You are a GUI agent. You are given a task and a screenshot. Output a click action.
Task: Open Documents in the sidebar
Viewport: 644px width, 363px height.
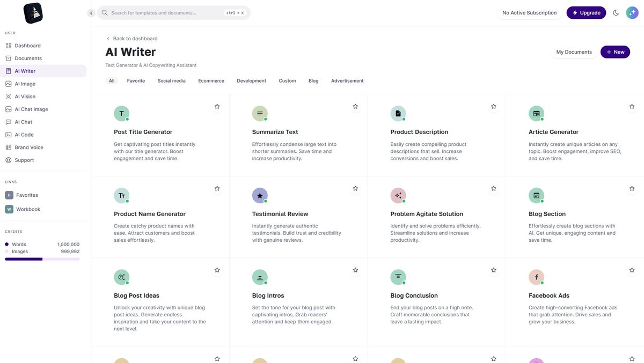pyautogui.click(x=44, y=58)
